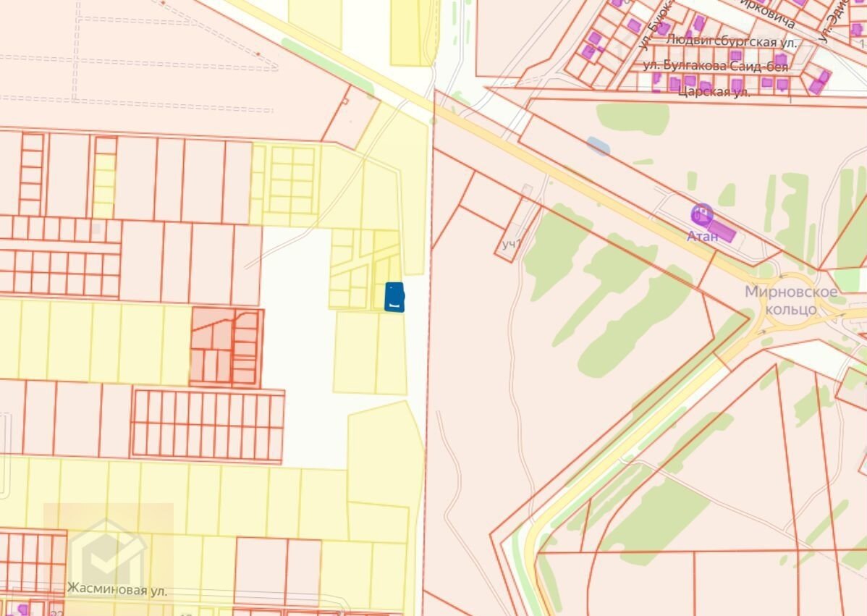Click the Жасминовая ул. street label
Image resolution: width=867 pixels, height=616 pixels.
(x=117, y=589)
